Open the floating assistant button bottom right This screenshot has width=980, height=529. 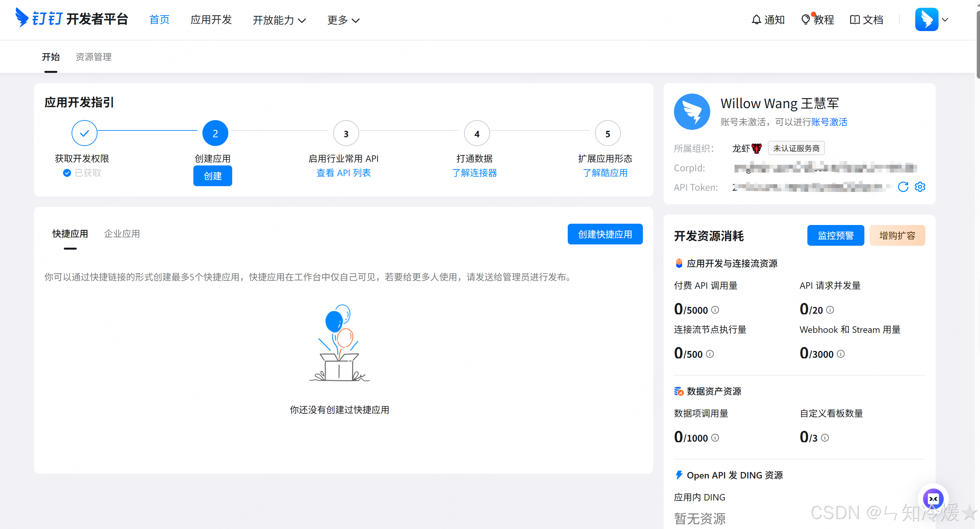tap(934, 499)
